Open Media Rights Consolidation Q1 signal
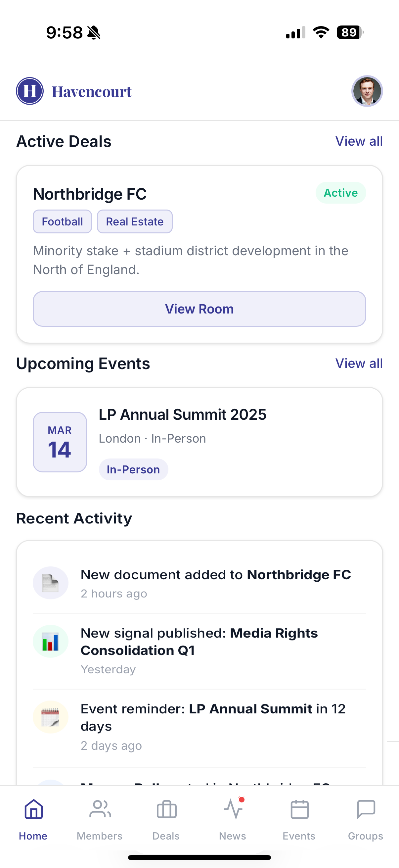 [x=199, y=642]
